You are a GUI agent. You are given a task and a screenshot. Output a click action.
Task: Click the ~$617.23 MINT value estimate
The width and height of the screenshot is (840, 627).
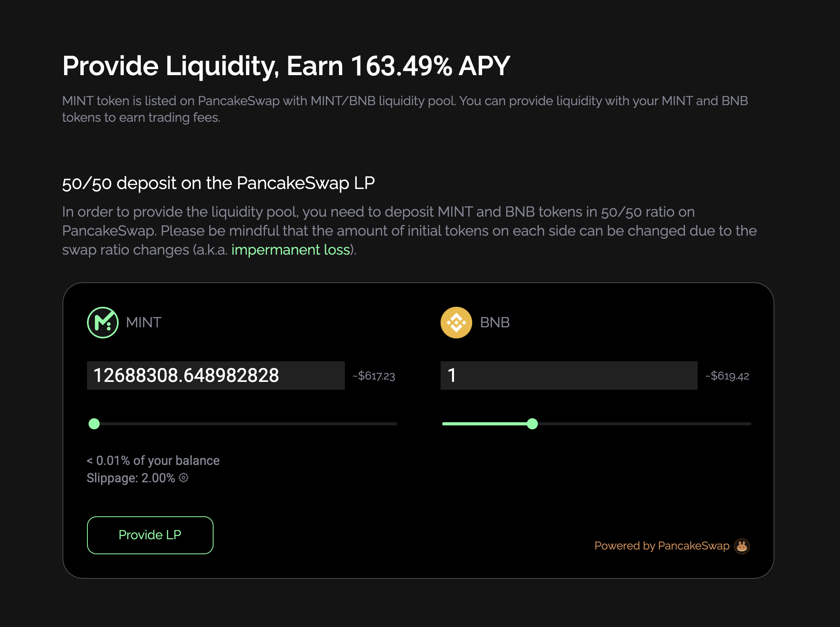[x=374, y=376]
